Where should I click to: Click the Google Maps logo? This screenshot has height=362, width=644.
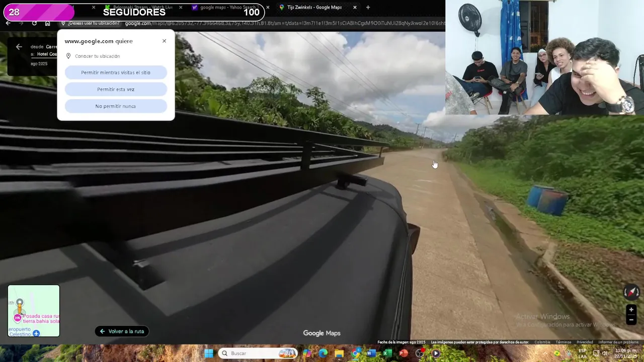click(x=321, y=333)
